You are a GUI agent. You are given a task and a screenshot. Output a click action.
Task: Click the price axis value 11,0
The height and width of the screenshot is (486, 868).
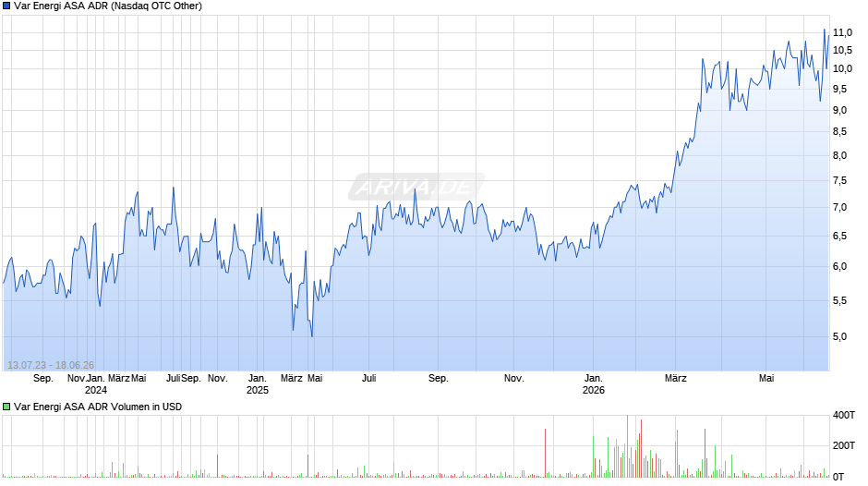point(842,32)
